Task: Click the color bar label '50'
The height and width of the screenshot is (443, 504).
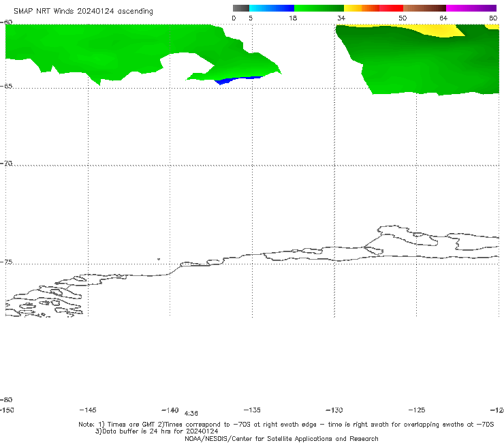Action: tap(403, 18)
